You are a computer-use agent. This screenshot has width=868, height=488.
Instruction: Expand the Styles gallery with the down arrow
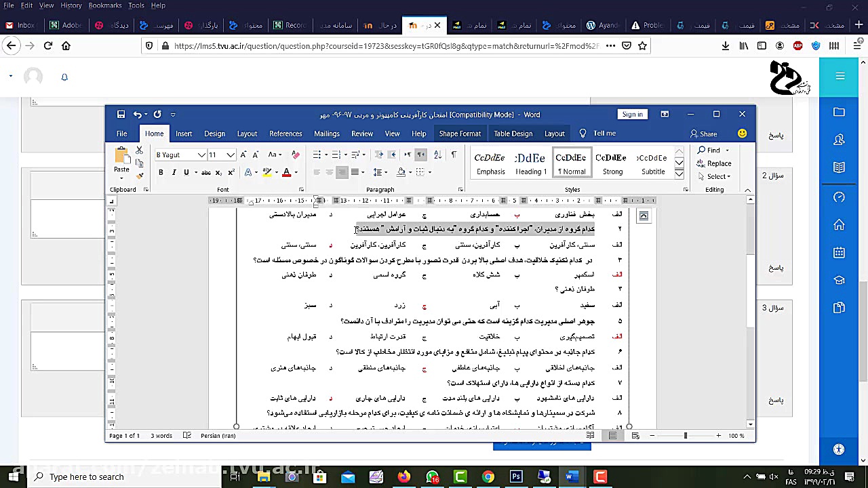pos(679,174)
